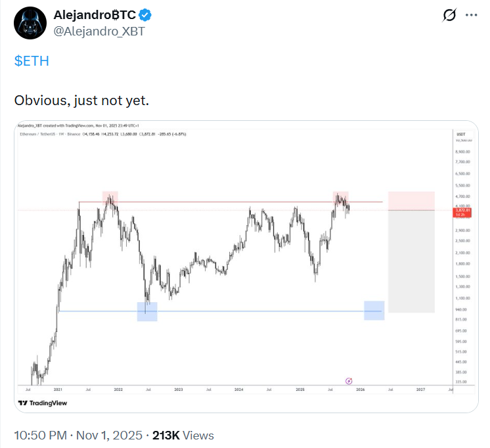The width and height of the screenshot is (490, 448).
Task: Open the $ETH cashtag link
Action: [x=32, y=61]
